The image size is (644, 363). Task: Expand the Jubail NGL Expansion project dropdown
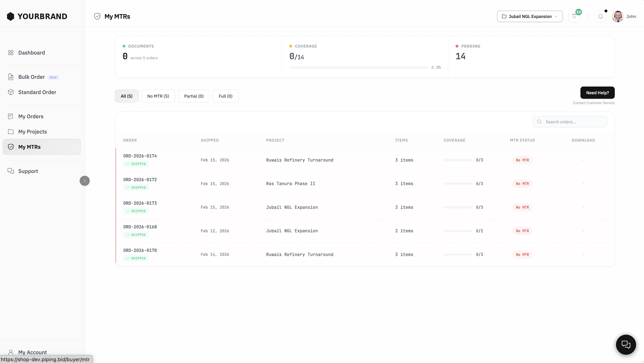[529, 17]
